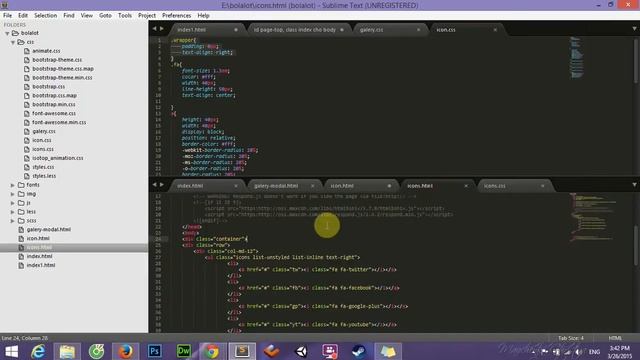Close the galery.css tab
This screenshot has height=360, width=640.
[418, 30]
